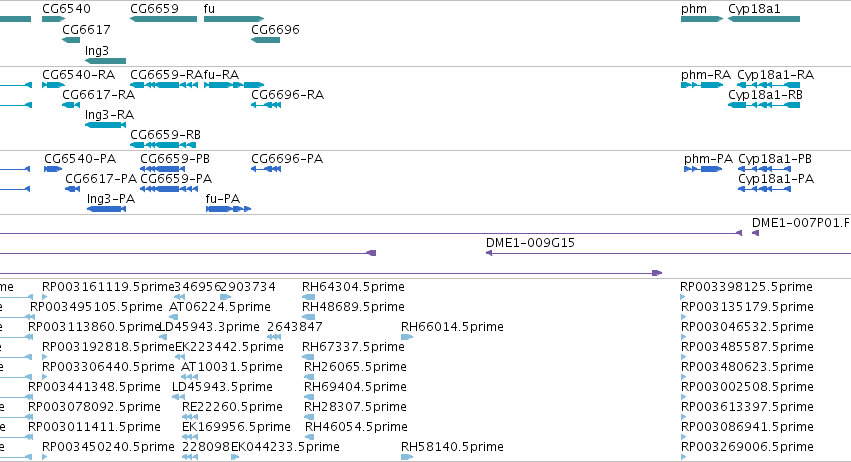Select EST RH46054.5prime

(x=356, y=427)
